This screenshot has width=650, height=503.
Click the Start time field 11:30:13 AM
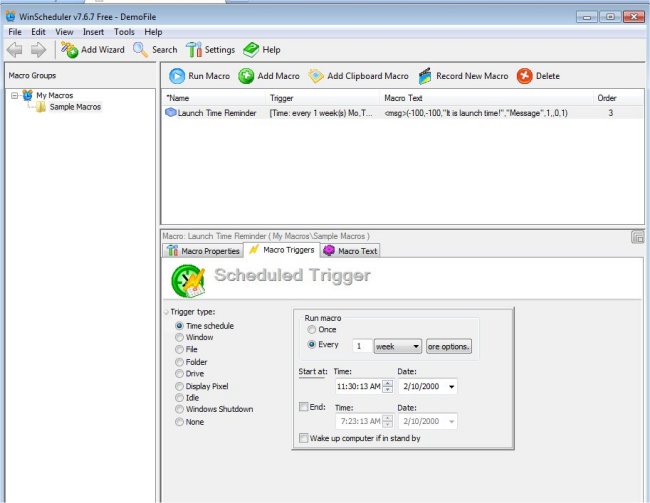click(x=359, y=386)
